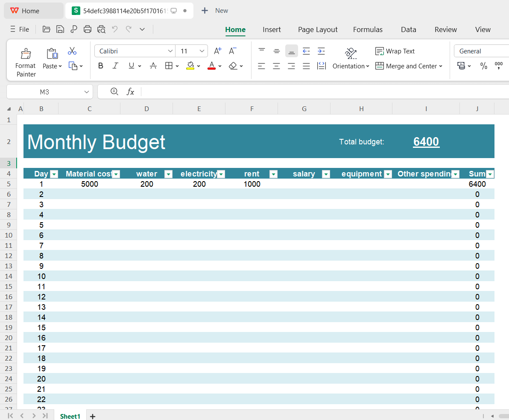Go to the WPS Home tab
This screenshot has width=509, height=420.
click(33, 11)
